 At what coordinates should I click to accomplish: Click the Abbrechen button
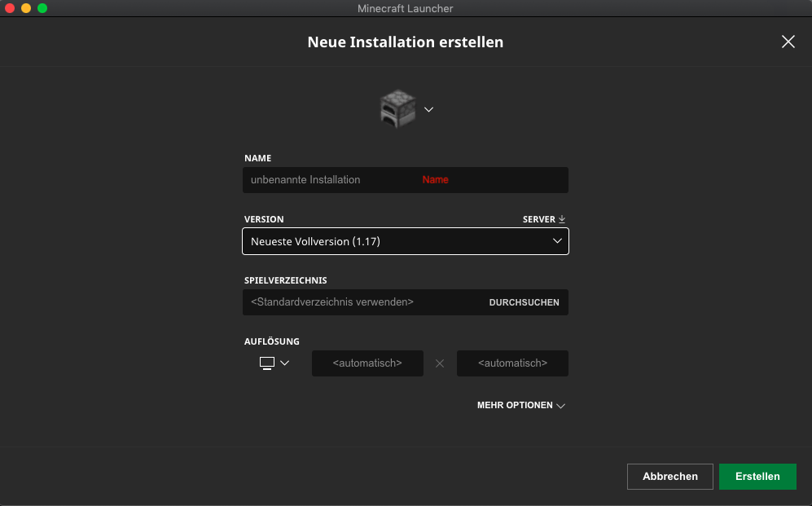point(670,477)
